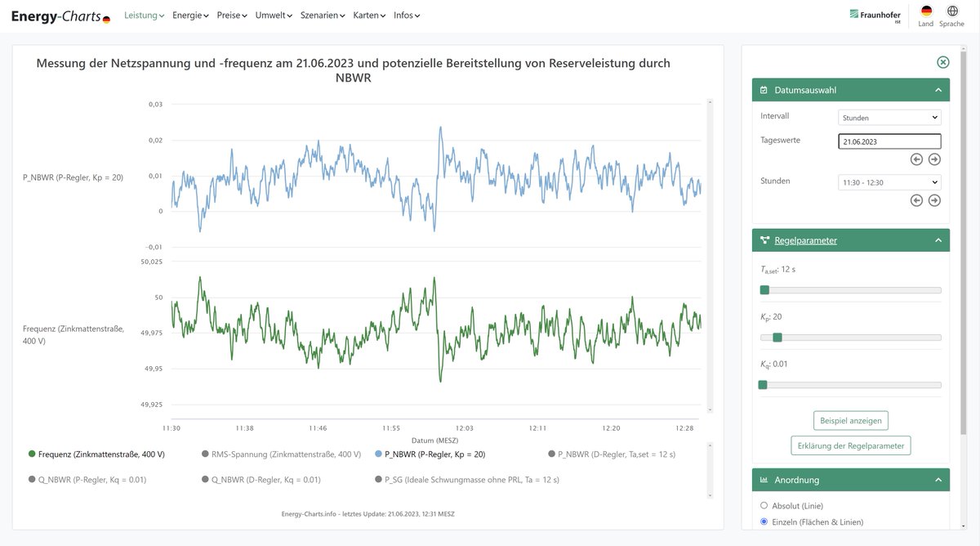Open the Infos menu

tap(407, 16)
